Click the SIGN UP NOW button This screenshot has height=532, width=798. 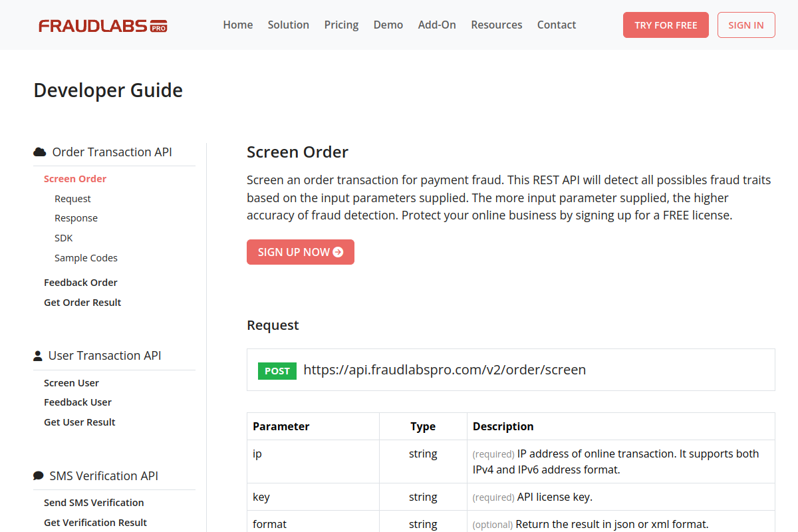tap(301, 252)
